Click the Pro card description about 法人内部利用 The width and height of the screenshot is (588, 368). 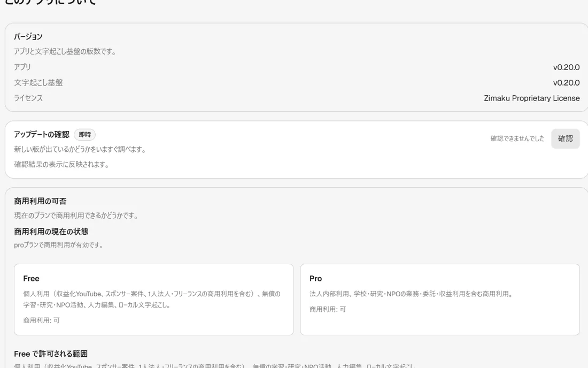[411, 294]
